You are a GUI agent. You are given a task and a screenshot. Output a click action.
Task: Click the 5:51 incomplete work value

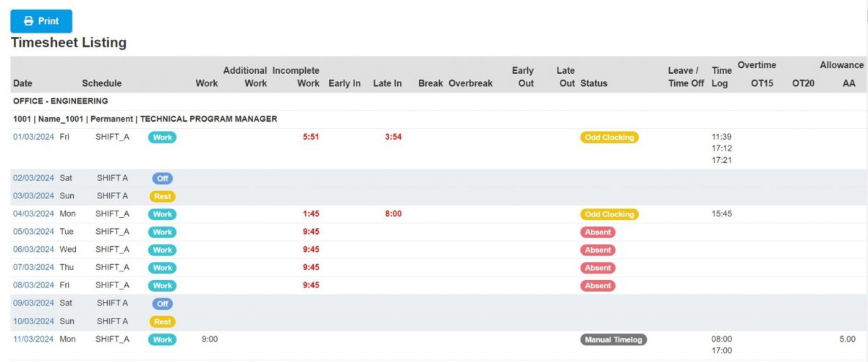click(311, 138)
